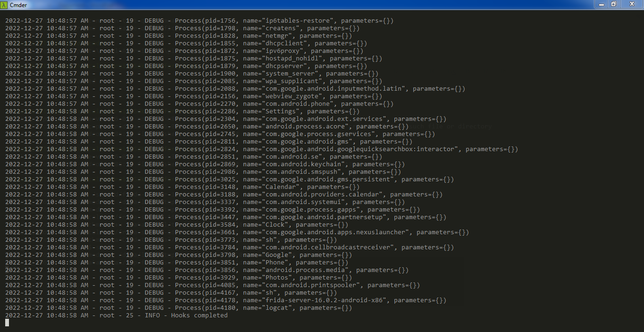Maximize the Cmder window
Viewport: 644px width, 332px height.
613,4
